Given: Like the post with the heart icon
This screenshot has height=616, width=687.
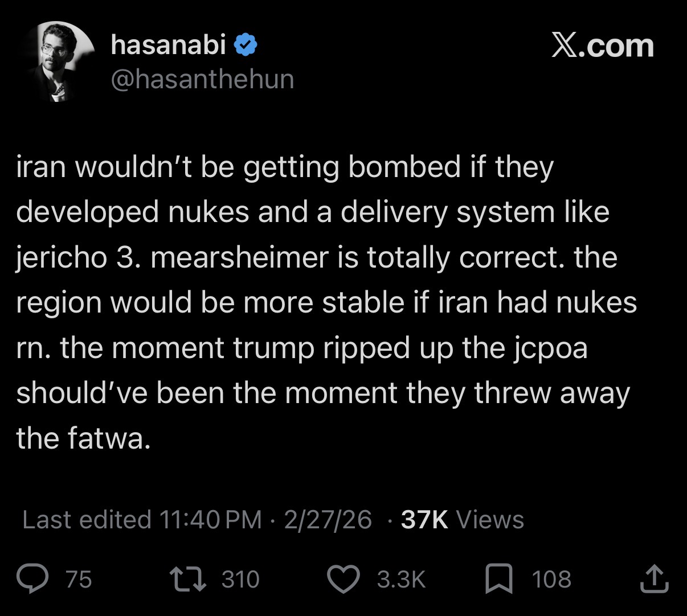Looking at the screenshot, I should [x=343, y=580].
